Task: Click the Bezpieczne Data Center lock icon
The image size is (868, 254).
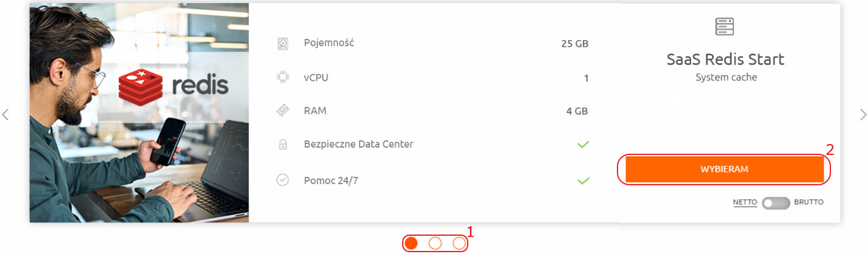Action: [x=283, y=145]
